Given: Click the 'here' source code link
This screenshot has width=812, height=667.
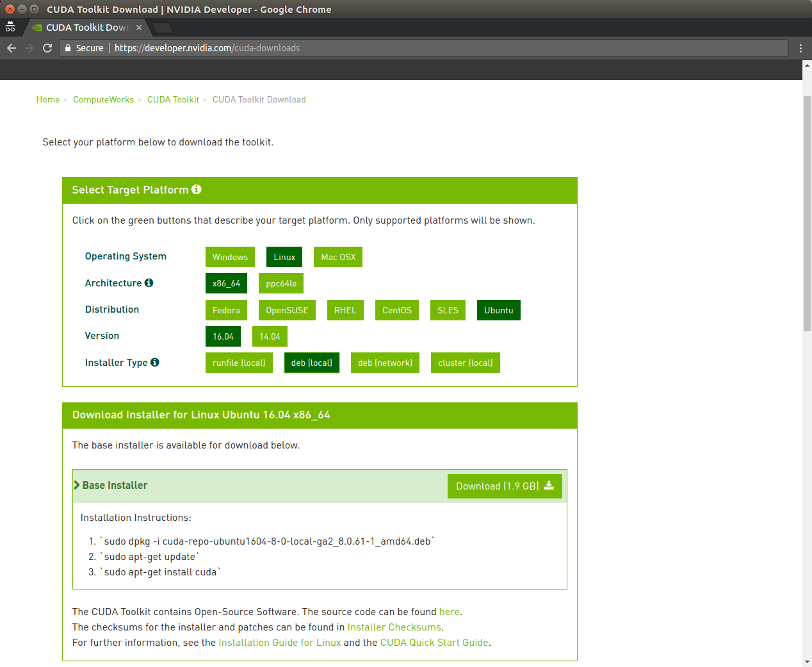Looking at the screenshot, I should point(450,612).
